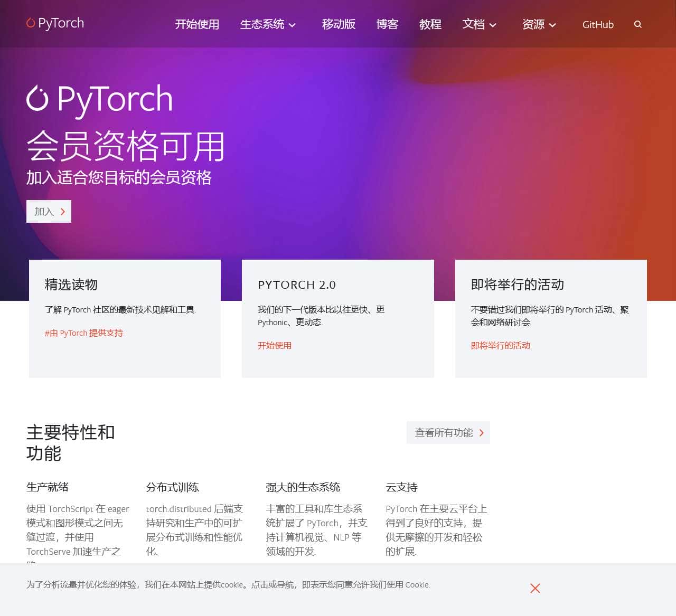Navigate to 教程 in the top menu
676x616 pixels.
coord(430,24)
